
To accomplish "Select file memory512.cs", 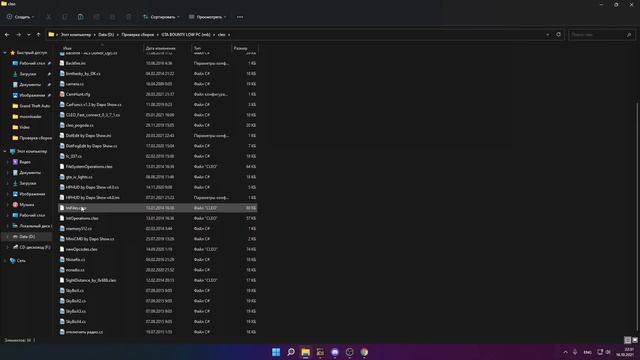I will tap(158, 229).
